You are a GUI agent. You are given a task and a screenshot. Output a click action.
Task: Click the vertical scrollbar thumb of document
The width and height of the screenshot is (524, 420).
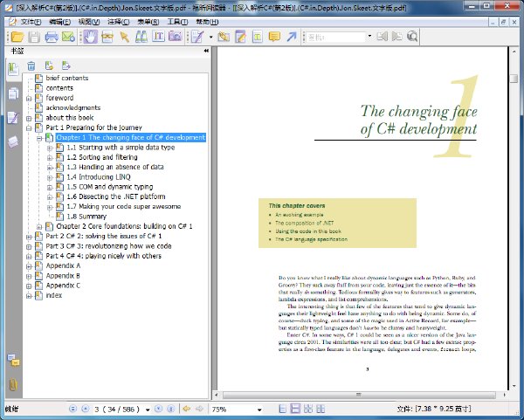(514, 79)
